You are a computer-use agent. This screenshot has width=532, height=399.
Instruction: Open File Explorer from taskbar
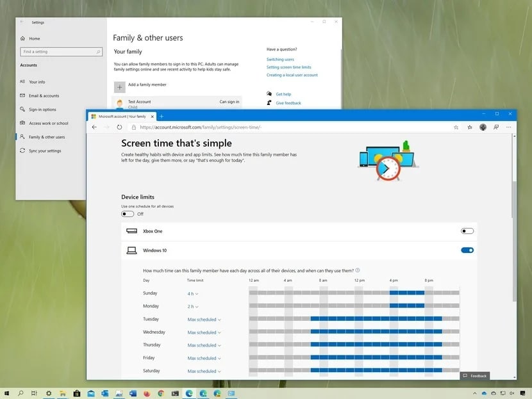pyautogui.click(x=63, y=393)
